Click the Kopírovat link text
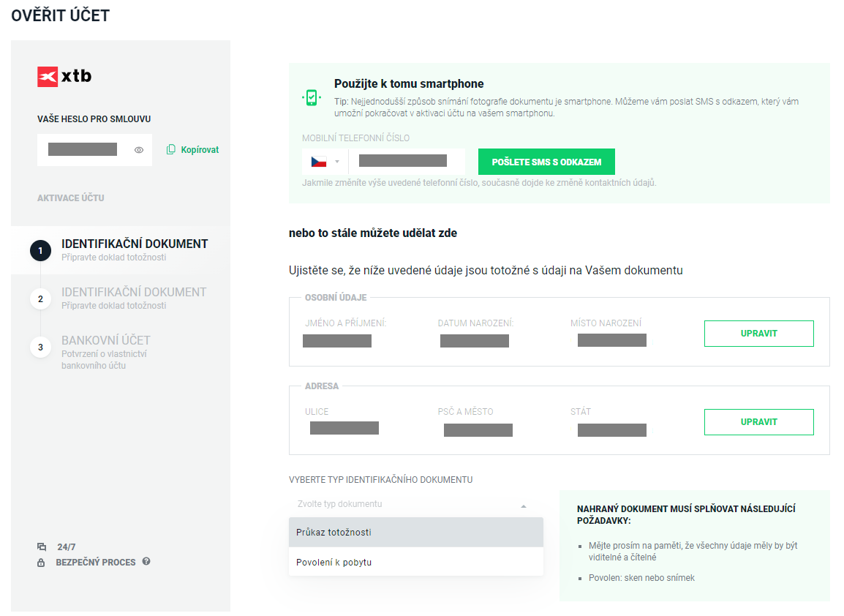Image resolution: width=844 pixels, height=616 pixels. 200,150
